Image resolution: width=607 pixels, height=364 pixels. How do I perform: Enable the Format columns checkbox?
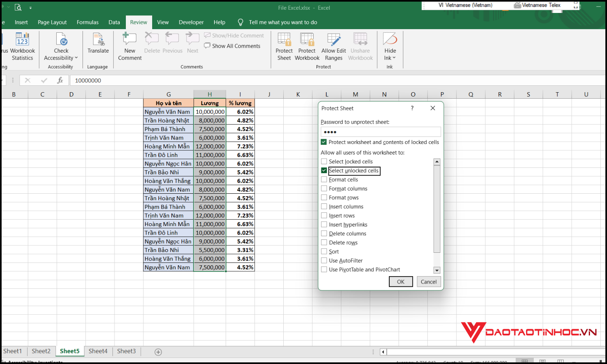[324, 188]
